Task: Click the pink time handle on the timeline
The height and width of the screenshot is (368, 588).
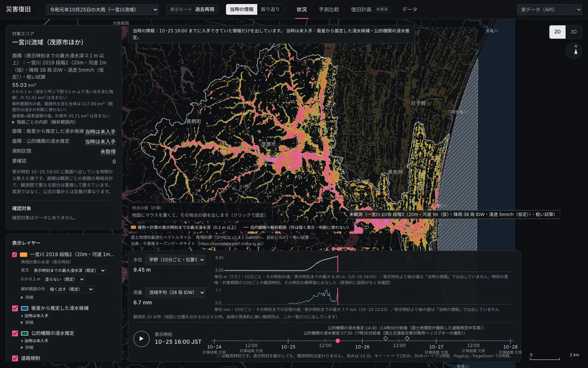Action: 338,341
